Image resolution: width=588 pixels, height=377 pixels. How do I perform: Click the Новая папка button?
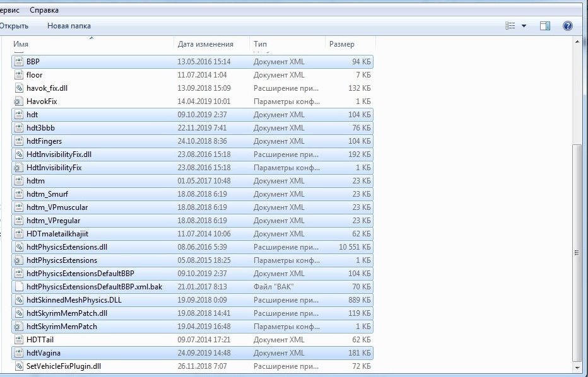(69, 26)
